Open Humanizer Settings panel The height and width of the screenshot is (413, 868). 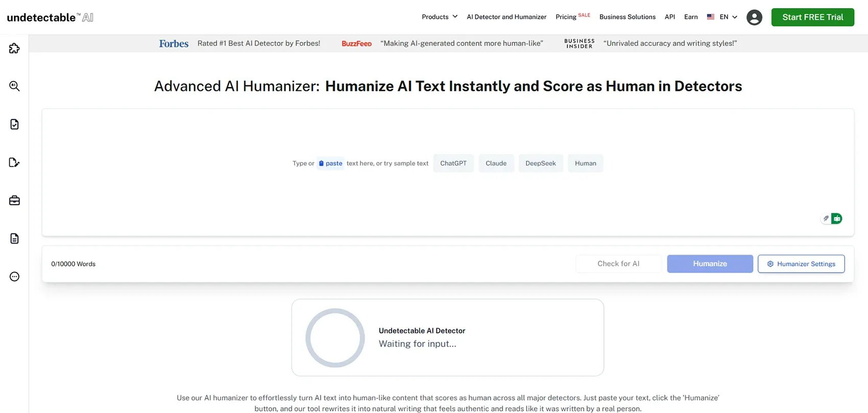[801, 264]
